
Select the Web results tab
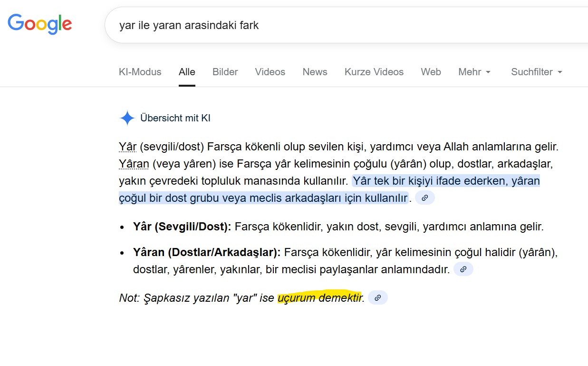pyautogui.click(x=431, y=72)
